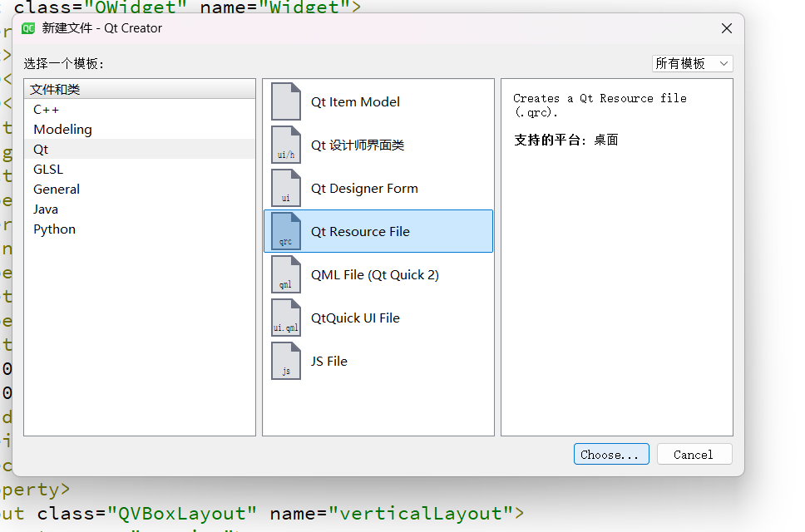Screen dimensions: 805x532
Task: Select the Qt Item Model file icon
Action: coord(286,101)
